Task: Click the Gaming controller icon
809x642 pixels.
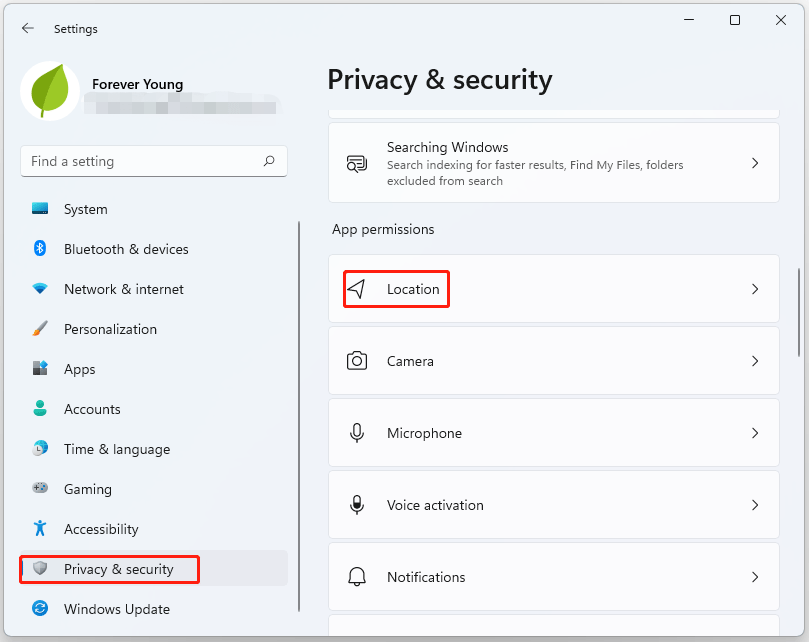Action: click(40, 488)
